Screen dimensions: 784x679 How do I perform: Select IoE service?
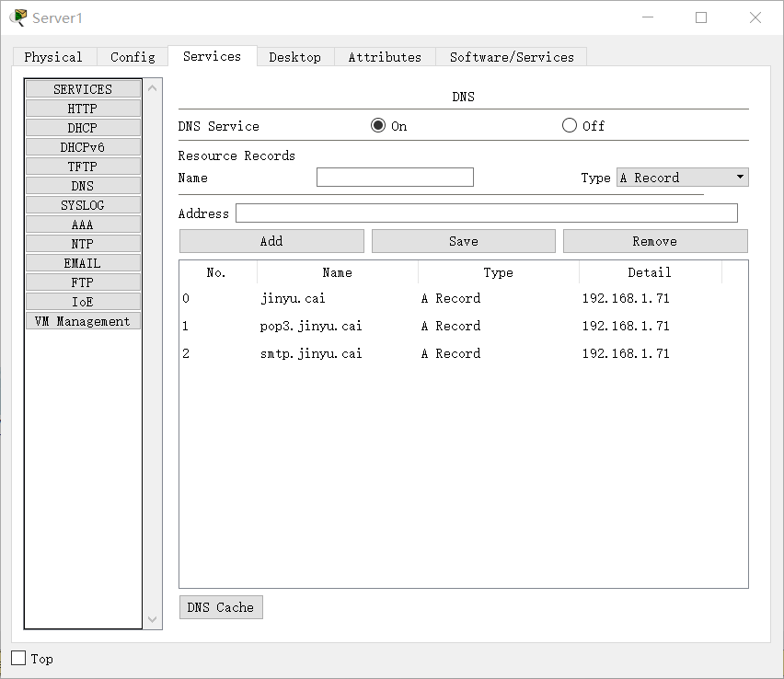point(83,302)
